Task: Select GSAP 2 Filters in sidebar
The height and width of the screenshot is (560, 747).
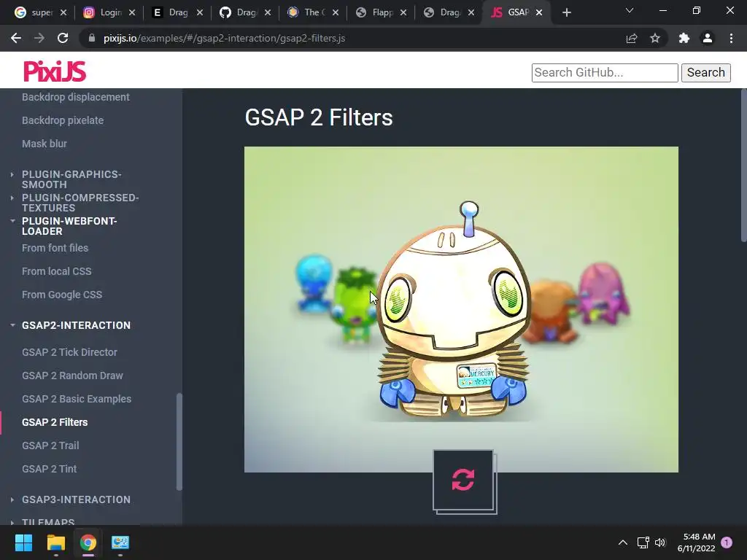Action: pyautogui.click(x=55, y=422)
